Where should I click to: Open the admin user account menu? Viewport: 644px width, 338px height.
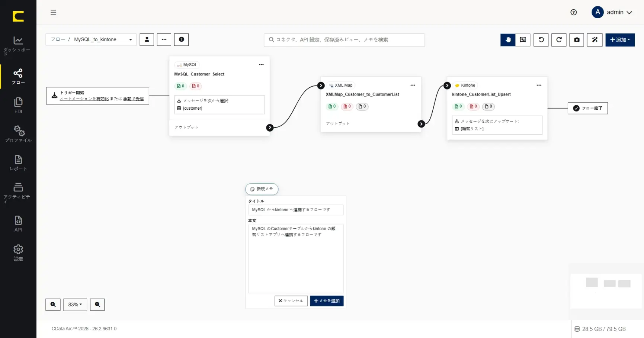coord(612,12)
